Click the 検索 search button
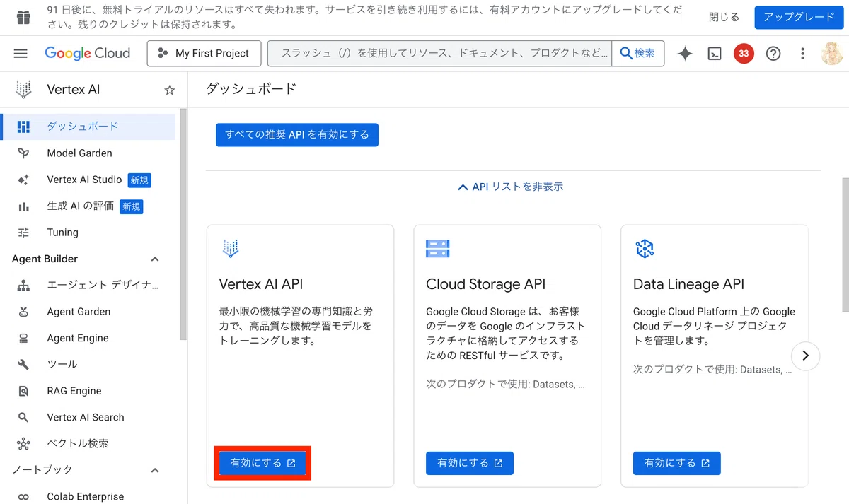Viewport: 849px width, 504px height. click(x=638, y=53)
